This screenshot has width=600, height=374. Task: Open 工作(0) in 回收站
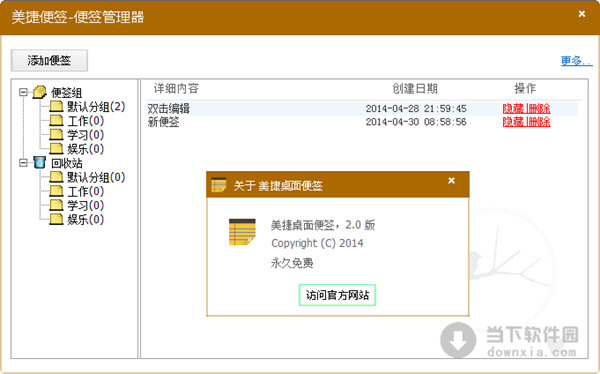[x=86, y=191]
